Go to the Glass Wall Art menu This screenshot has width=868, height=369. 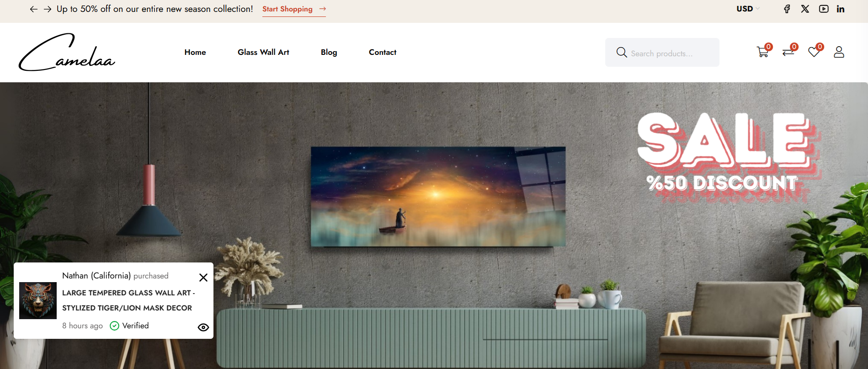pyautogui.click(x=263, y=52)
